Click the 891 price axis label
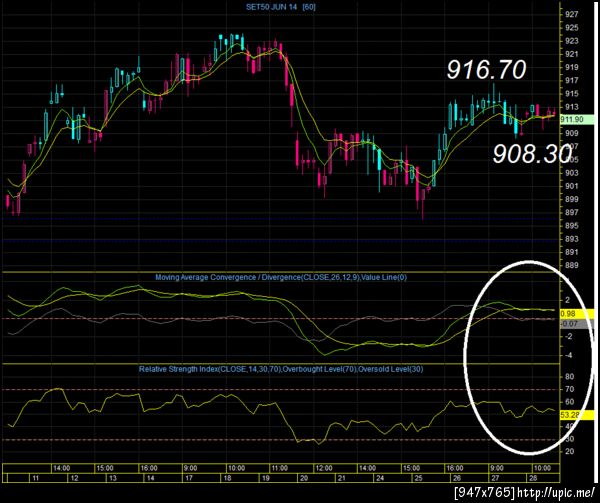Viewport: 600px width, 503px height. 572,252
